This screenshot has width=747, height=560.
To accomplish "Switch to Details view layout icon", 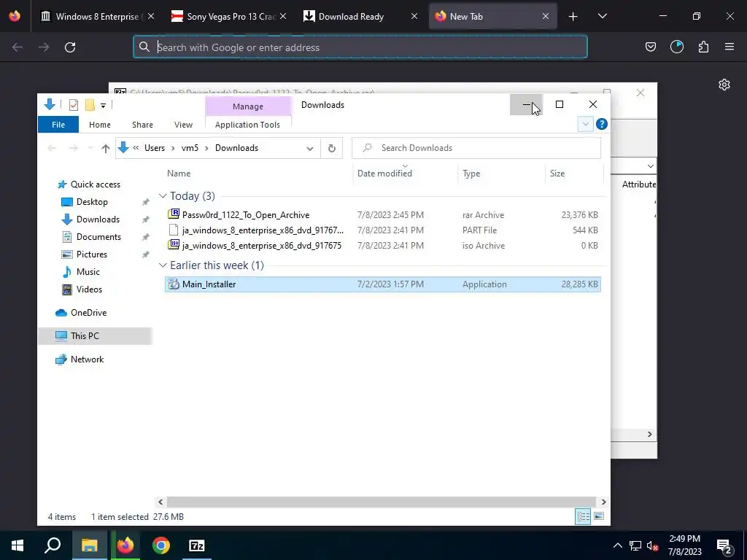I will pyautogui.click(x=583, y=517).
